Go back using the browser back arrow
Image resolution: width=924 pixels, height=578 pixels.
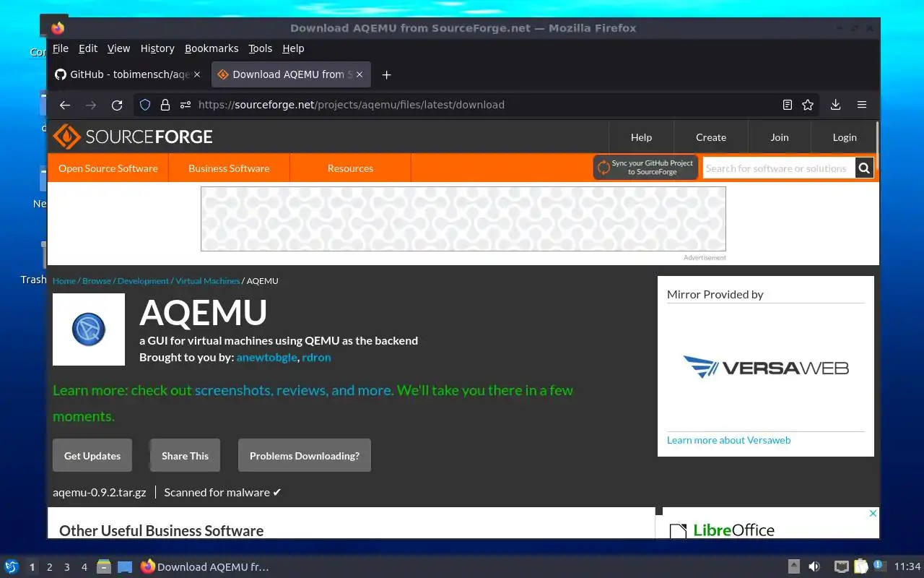[65, 105]
